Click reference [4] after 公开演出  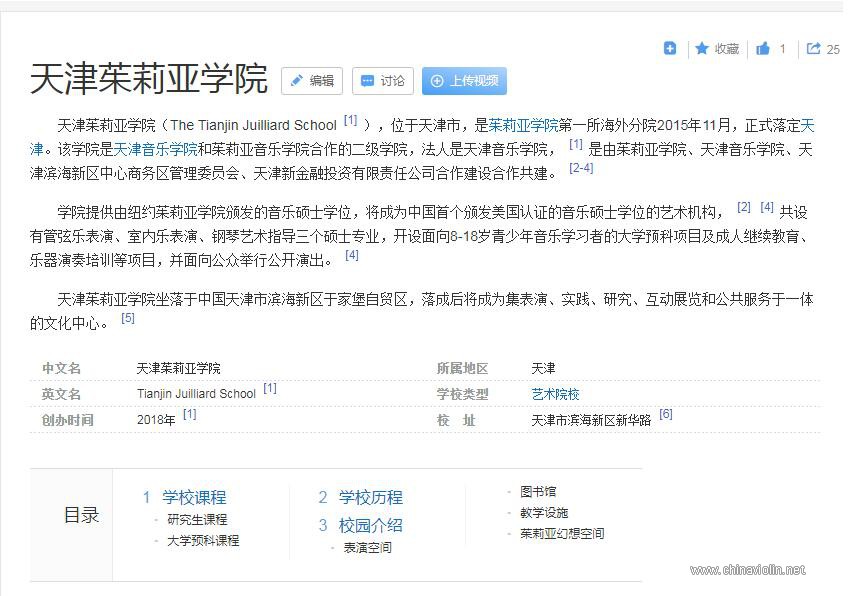pos(352,255)
